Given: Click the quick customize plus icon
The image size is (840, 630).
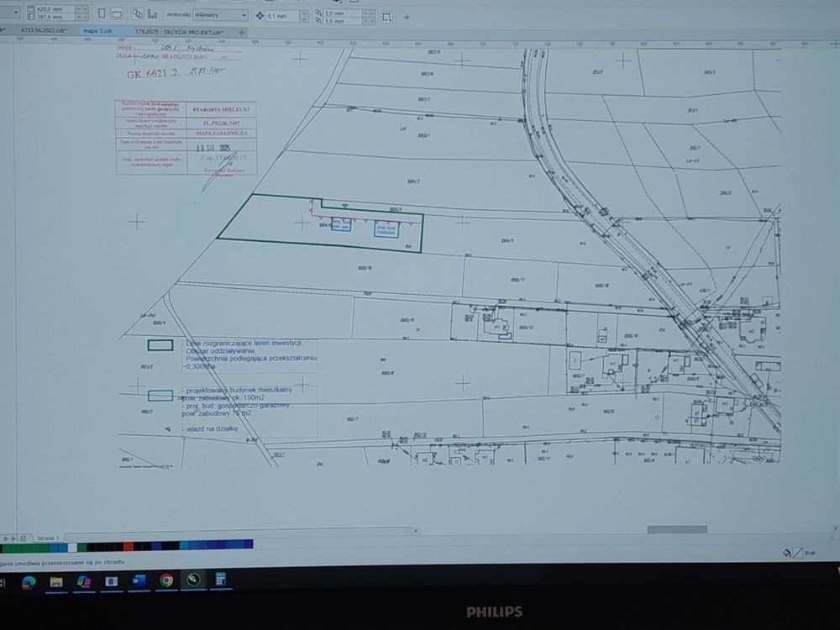Looking at the screenshot, I should click(x=407, y=17).
